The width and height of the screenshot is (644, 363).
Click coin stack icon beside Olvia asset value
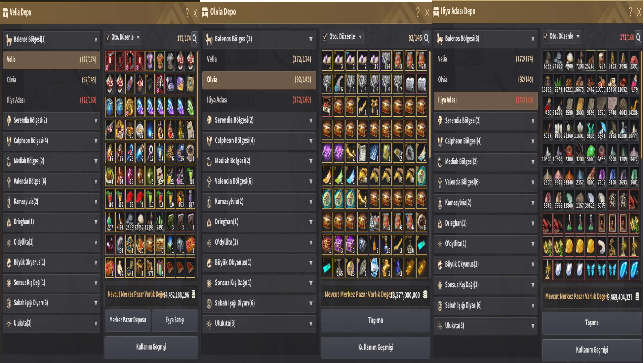pyautogui.click(x=425, y=294)
